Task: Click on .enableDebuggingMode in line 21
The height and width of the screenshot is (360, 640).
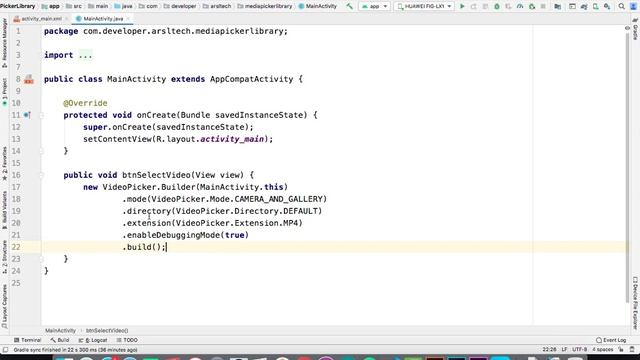Action: tap(171, 235)
